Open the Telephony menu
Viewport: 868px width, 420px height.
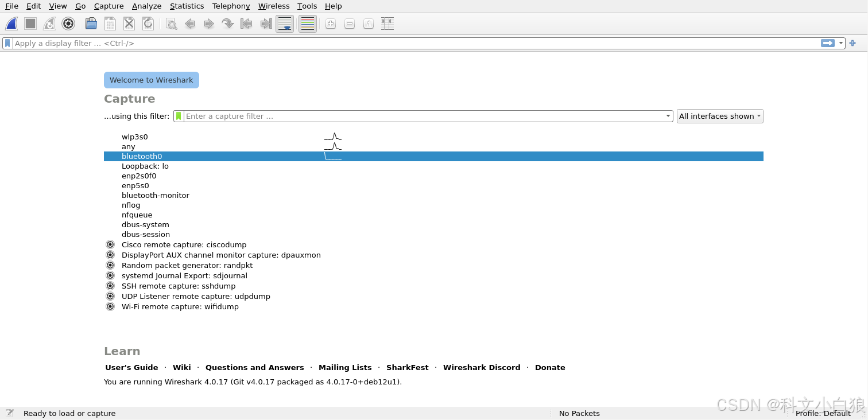(x=231, y=6)
